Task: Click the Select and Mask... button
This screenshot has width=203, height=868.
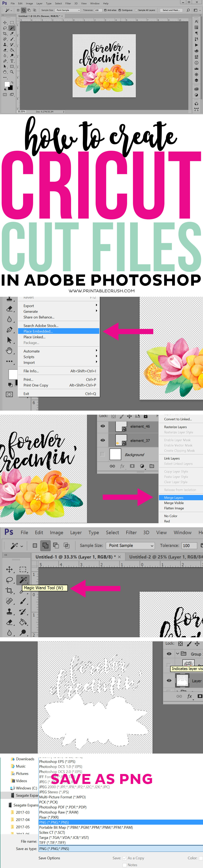Action: tap(171, 10)
